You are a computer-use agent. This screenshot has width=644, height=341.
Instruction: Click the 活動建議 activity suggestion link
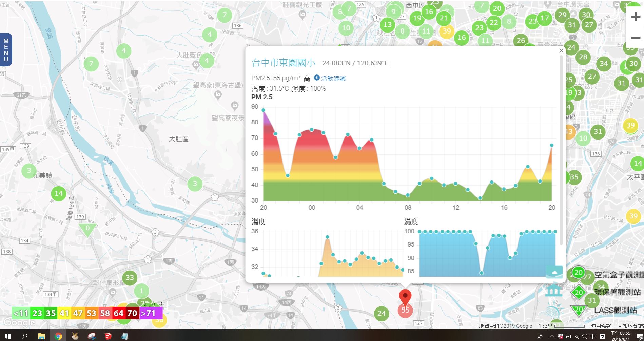333,78
